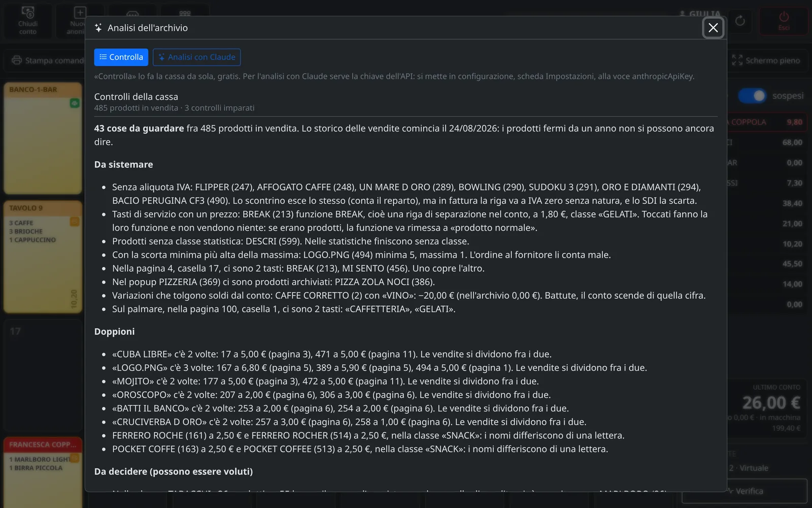Click the Chiudi conto button behind the dialog
This screenshot has width=812, height=508.
pos(28,20)
